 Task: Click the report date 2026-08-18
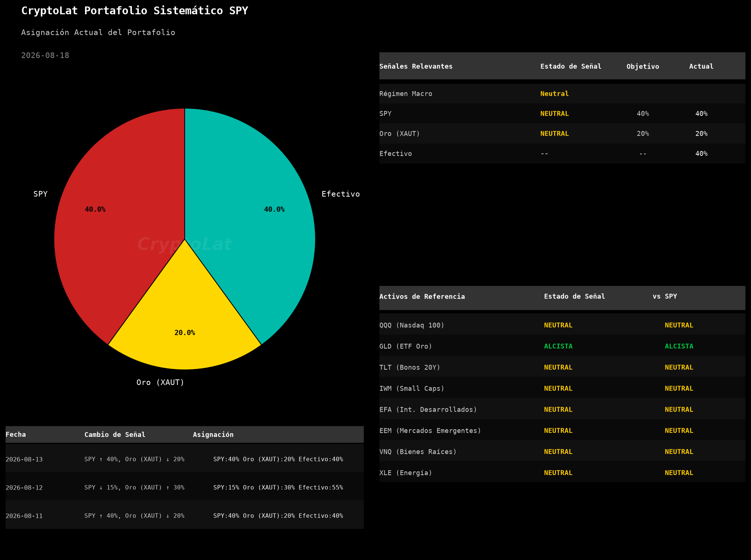point(45,55)
